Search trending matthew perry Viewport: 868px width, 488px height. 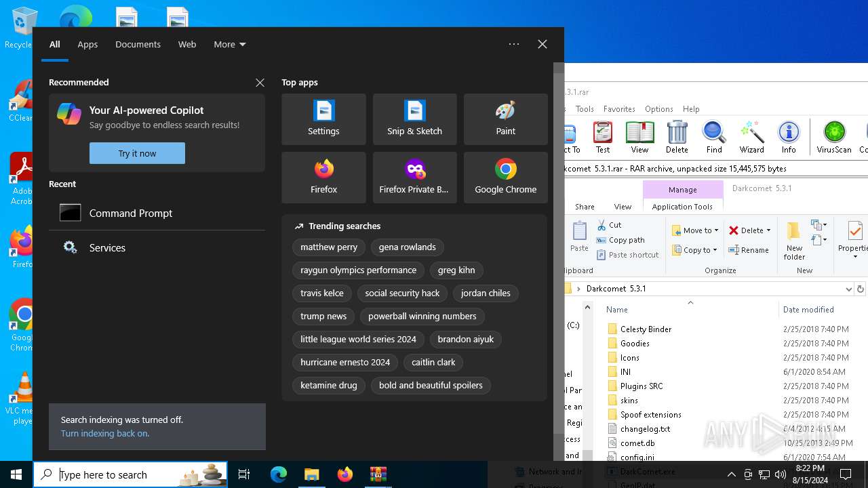(x=329, y=247)
